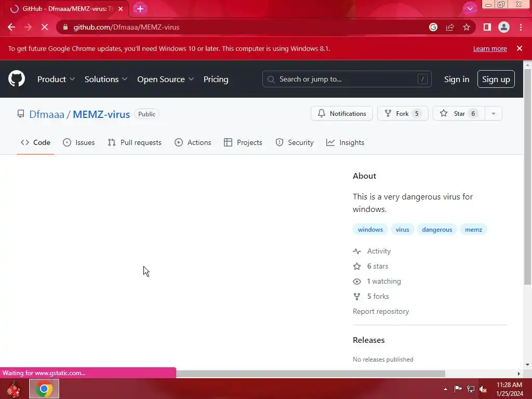The height and width of the screenshot is (399, 532).
Task: Click the vertical scrollbar thumb
Action: coord(528,177)
